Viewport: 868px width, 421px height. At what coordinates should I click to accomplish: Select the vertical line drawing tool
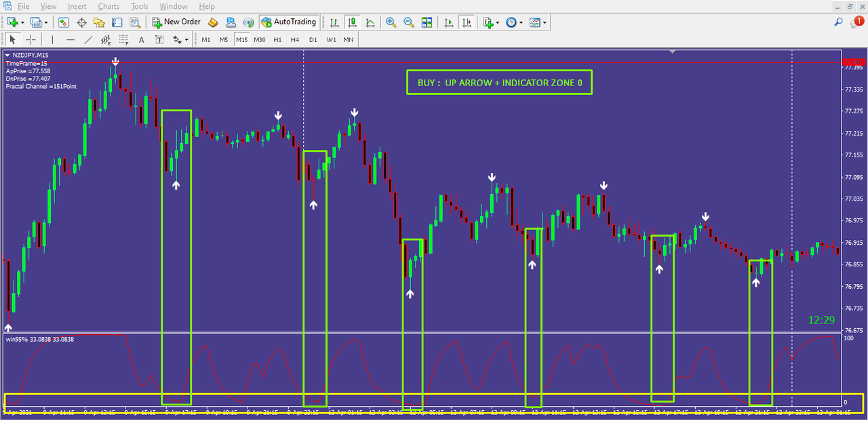pos(52,39)
